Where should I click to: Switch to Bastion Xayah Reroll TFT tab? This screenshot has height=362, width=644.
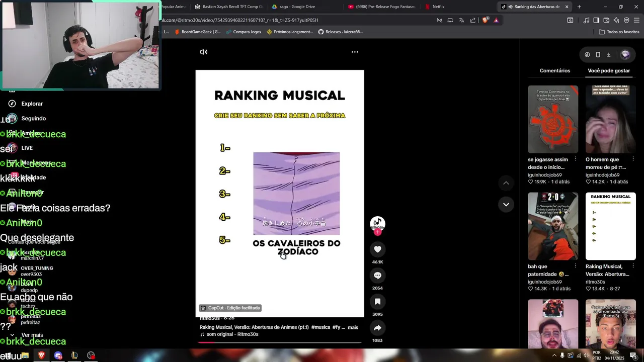pyautogui.click(x=229, y=7)
